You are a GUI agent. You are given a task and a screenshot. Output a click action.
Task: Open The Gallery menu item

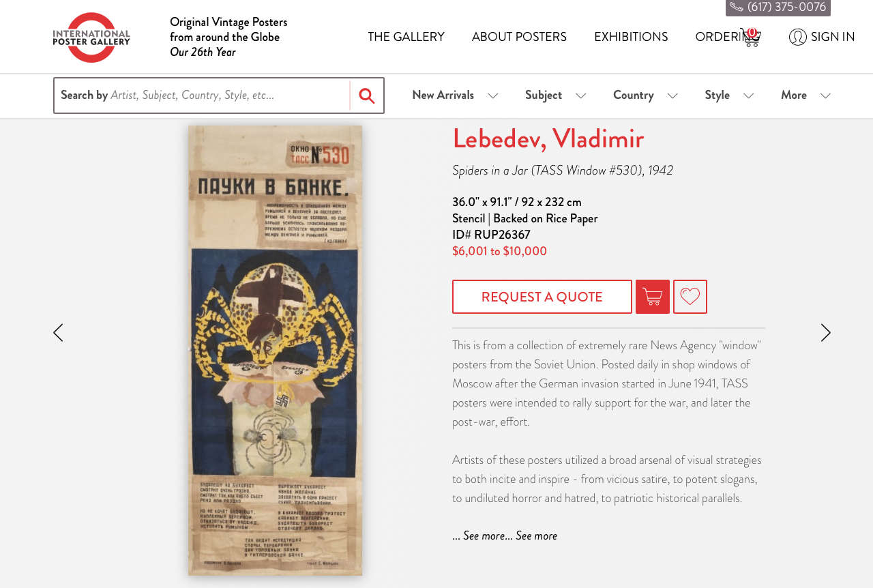click(x=406, y=37)
